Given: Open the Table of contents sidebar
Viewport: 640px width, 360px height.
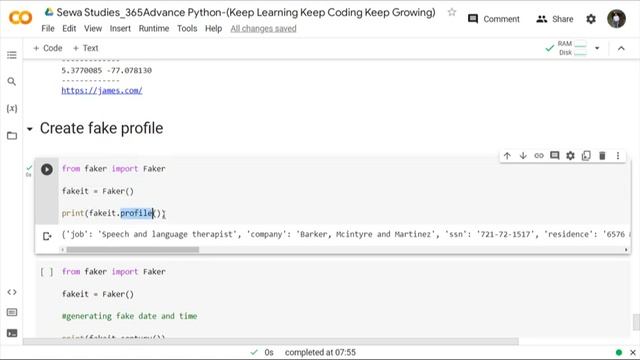Looking at the screenshot, I should tap(12, 55).
